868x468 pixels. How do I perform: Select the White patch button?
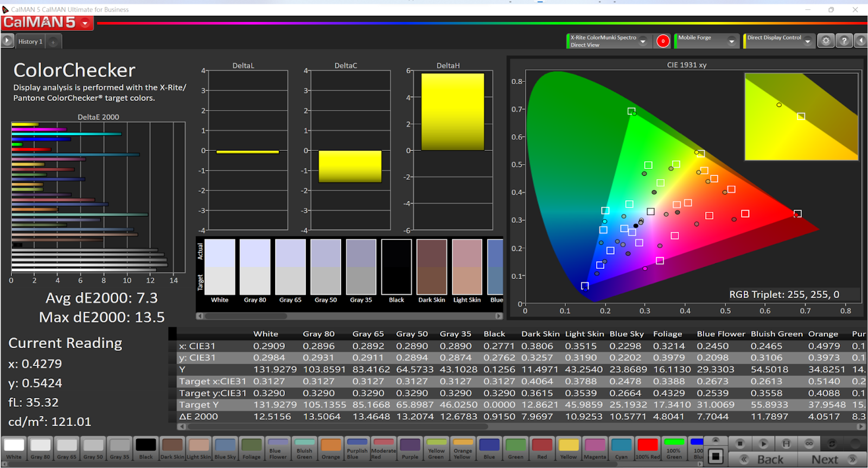(x=14, y=448)
